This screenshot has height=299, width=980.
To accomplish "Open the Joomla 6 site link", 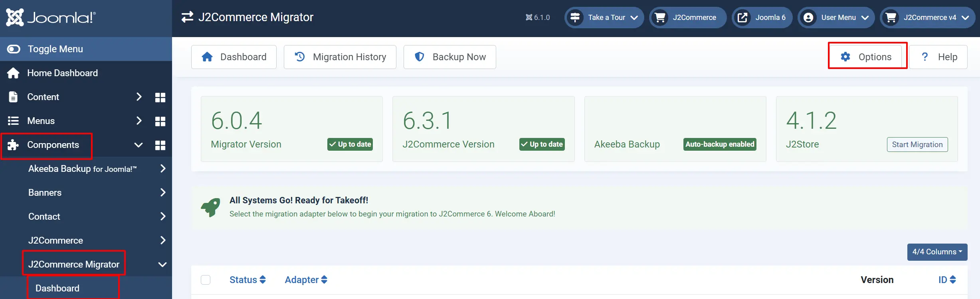I will (x=762, y=18).
